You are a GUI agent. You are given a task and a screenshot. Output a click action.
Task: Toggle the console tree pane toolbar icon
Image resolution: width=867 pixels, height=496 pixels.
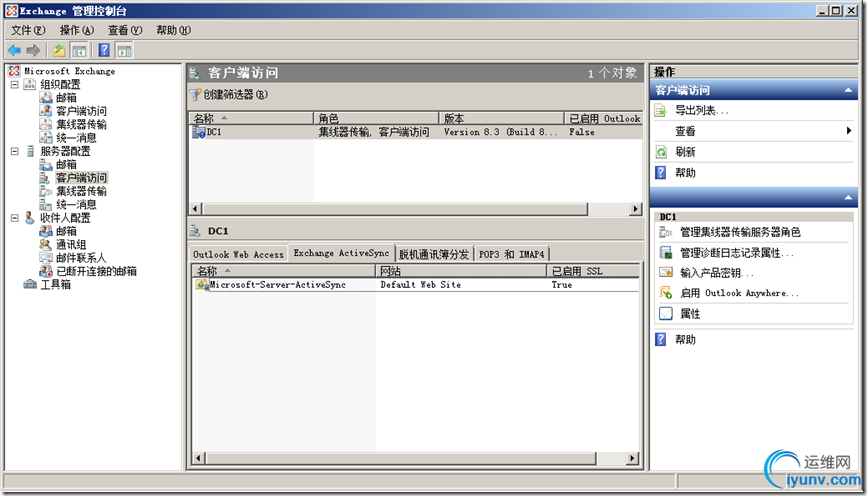(x=79, y=51)
